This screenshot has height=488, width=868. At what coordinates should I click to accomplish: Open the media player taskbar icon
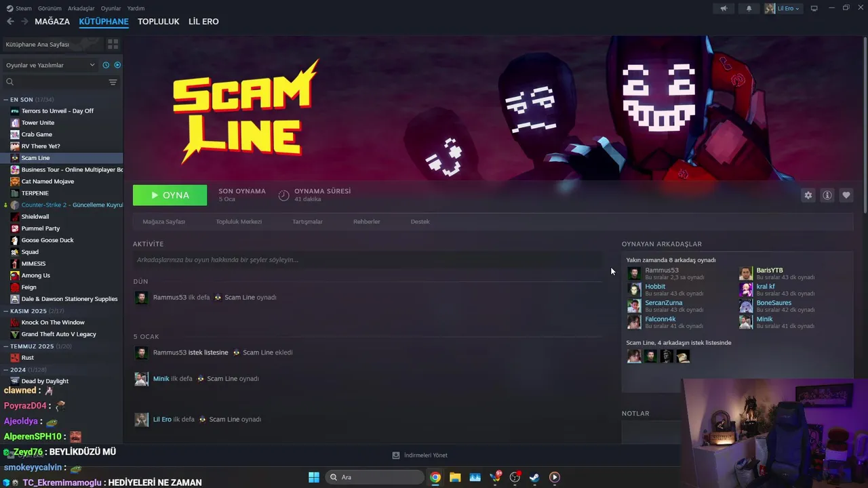tap(555, 477)
